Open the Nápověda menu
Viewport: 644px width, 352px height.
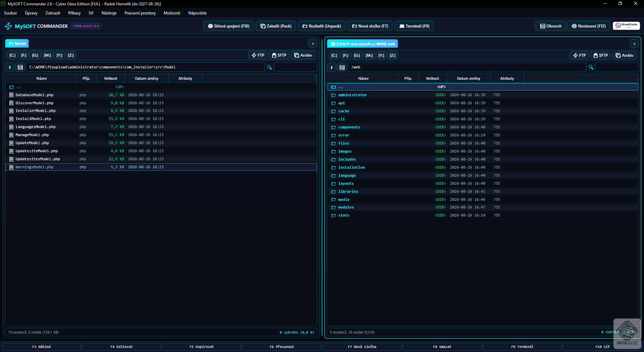point(197,13)
